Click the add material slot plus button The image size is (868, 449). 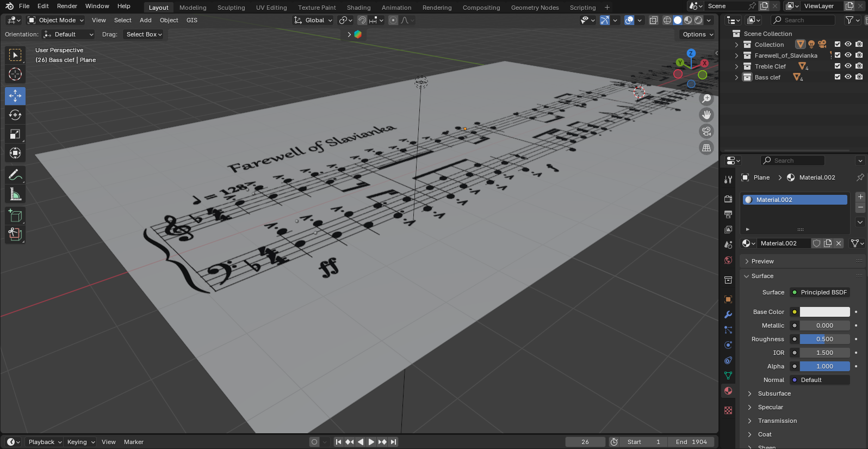click(860, 197)
